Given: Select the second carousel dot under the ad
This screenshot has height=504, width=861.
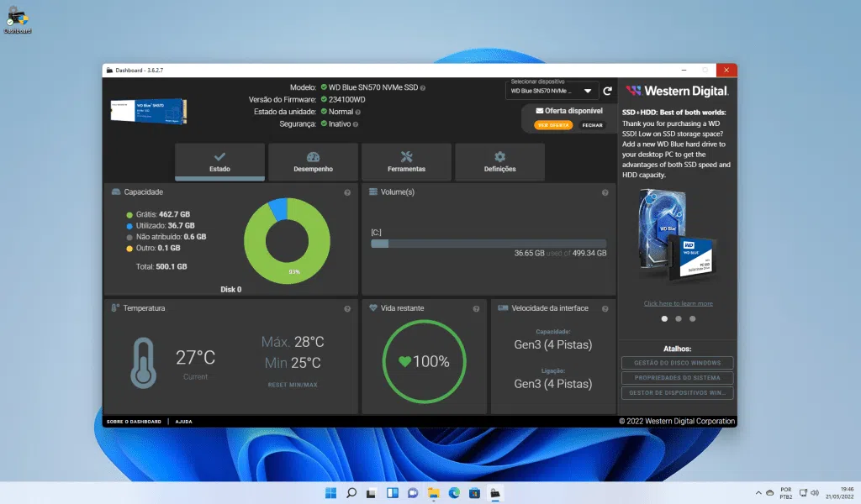Looking at the screenshot, I should tap(679, 318).
